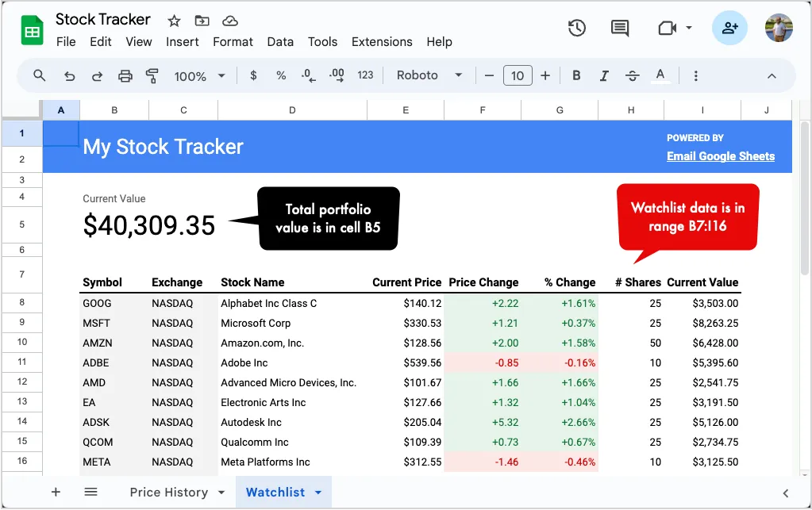Format selection as currency

(x=252, y=75)
